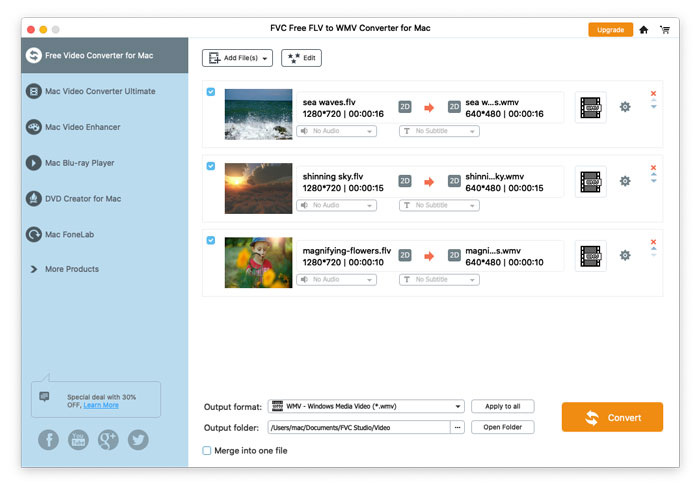
Task: Open Mac FoneLab
Action: (x=69, y=234)
